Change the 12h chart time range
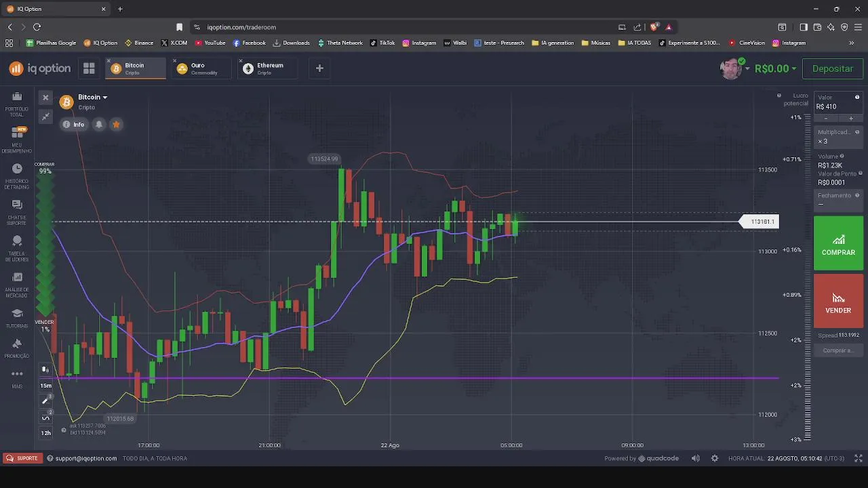 [45, 432]
